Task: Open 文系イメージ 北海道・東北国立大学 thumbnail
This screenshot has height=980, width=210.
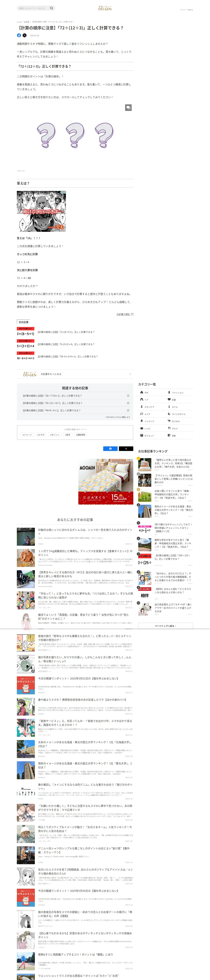Action: click(26, 749)
